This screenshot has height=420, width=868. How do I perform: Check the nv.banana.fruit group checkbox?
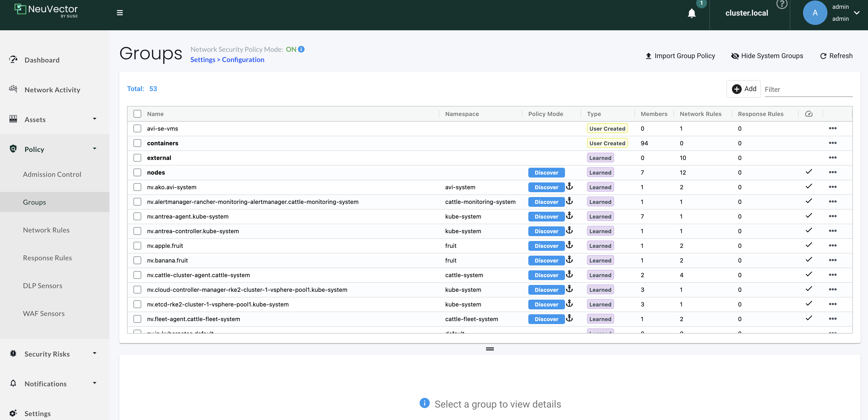(137, 260)
